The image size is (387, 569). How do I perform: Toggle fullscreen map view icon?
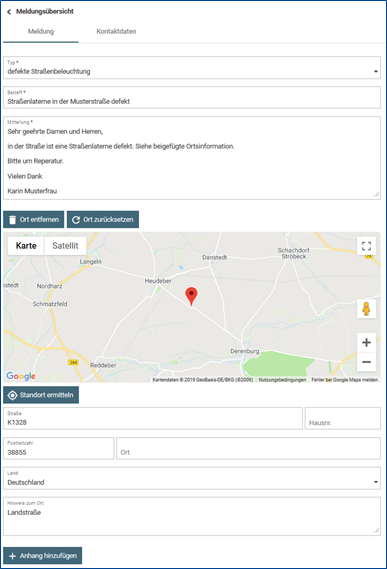[x=366, y=246]
